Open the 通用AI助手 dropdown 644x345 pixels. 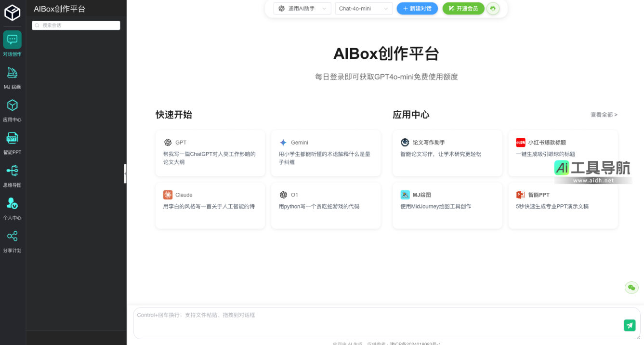302,8
